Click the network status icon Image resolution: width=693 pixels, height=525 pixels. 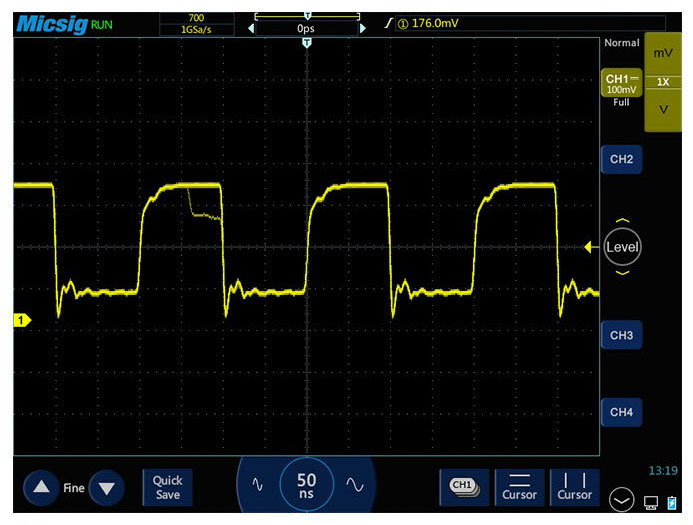click(x=651, y=501)
